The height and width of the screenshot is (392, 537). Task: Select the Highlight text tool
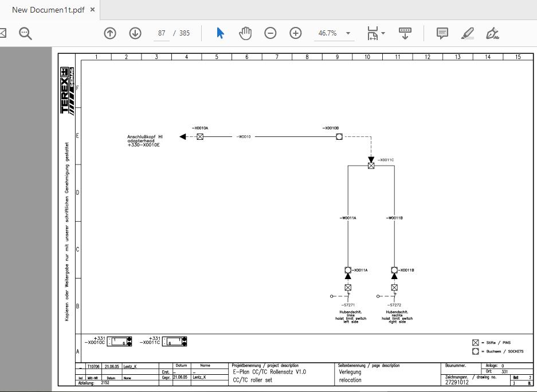click(467, 33)
